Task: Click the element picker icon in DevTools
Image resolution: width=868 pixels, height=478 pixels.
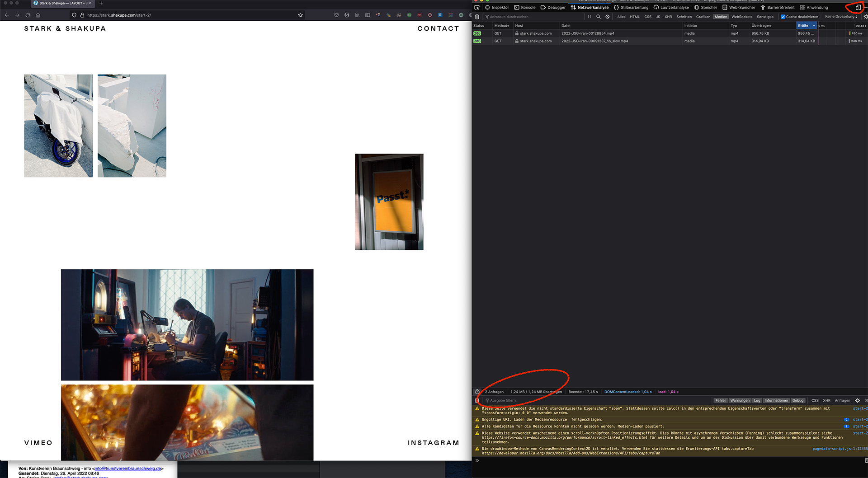Action: click(x=476, y=7)
